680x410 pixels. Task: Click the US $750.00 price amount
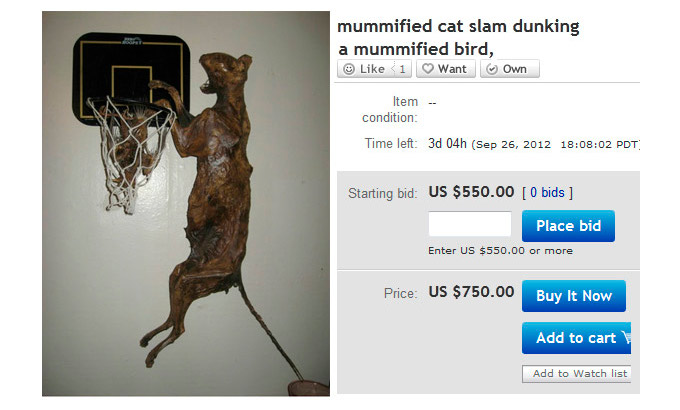click(471, 292)
